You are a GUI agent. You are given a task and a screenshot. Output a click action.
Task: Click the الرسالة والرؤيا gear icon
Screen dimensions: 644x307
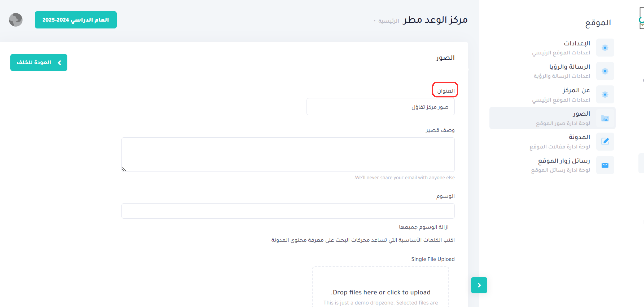tap(605, 71)
